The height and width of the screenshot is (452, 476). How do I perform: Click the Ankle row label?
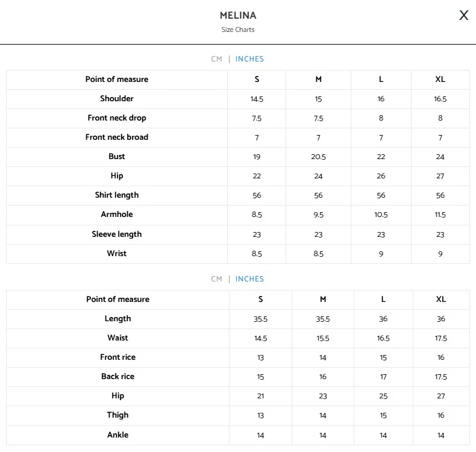[117, 435]
